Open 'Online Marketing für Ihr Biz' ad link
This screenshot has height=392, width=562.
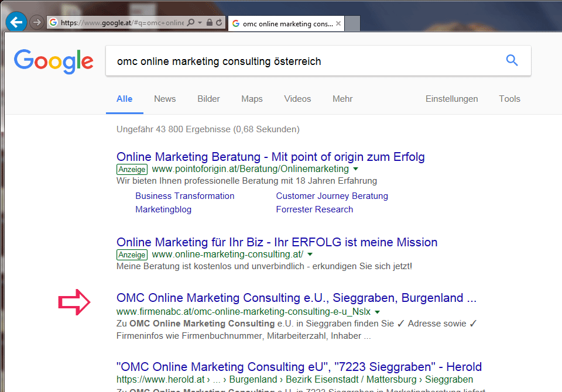[x=277, y=242]
